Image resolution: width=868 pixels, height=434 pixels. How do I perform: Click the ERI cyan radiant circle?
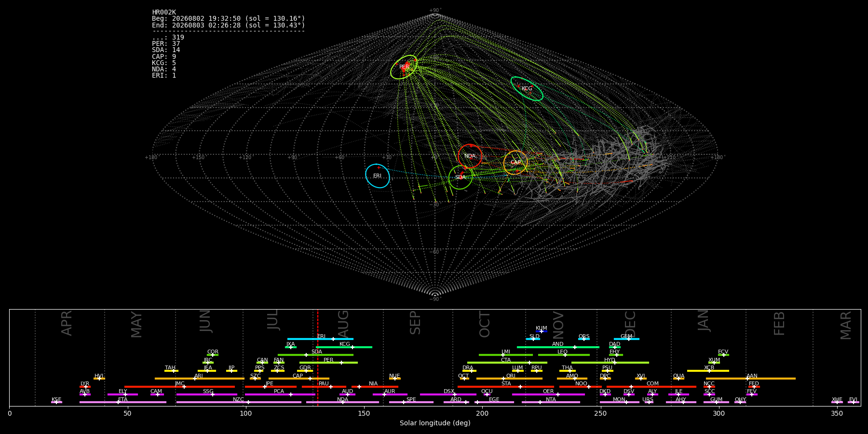(378, 176)
